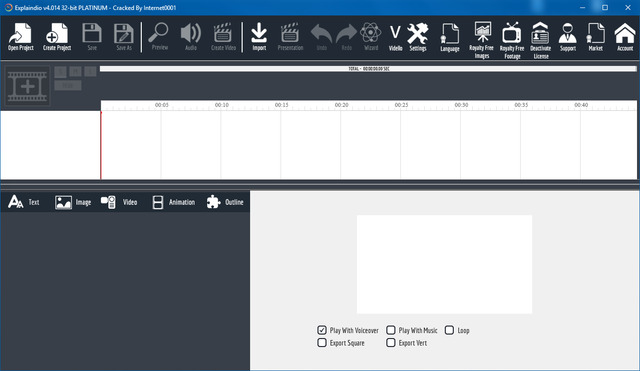This screenshot has height=371, width=640.
Task: Enable Play With Music checkbox
Action: tap(391, 330)
